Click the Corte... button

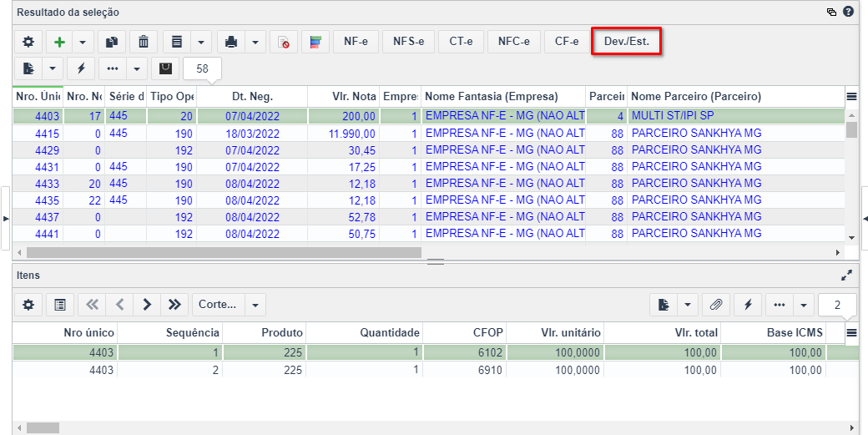(218, 305)
